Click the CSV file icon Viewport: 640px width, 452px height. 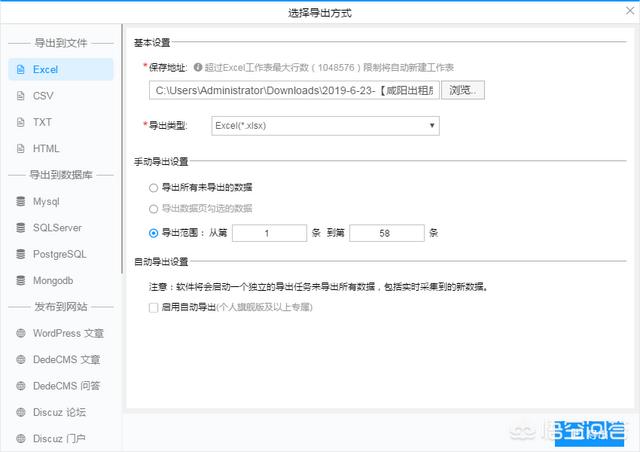pos(20,96)
